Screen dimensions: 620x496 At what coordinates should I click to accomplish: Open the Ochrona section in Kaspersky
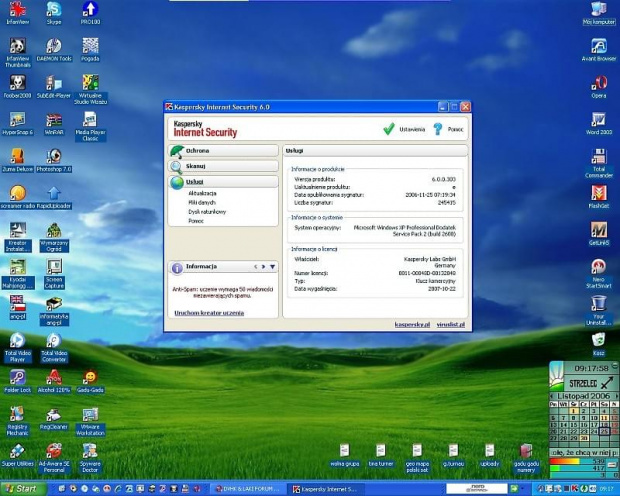(x=223, y=151)
